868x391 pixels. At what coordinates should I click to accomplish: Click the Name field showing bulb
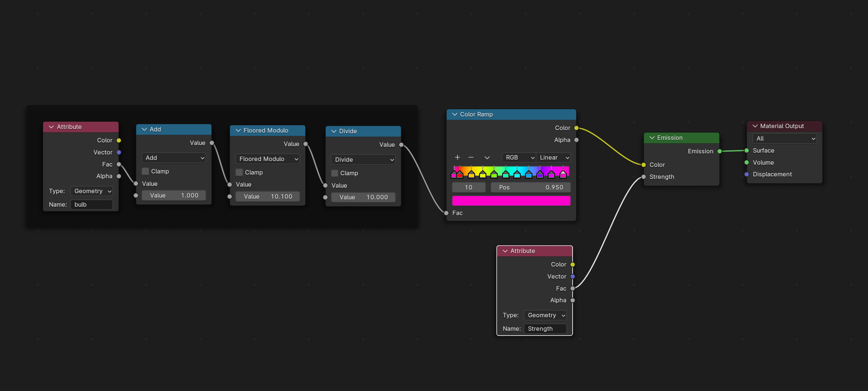tap(91, 204)
